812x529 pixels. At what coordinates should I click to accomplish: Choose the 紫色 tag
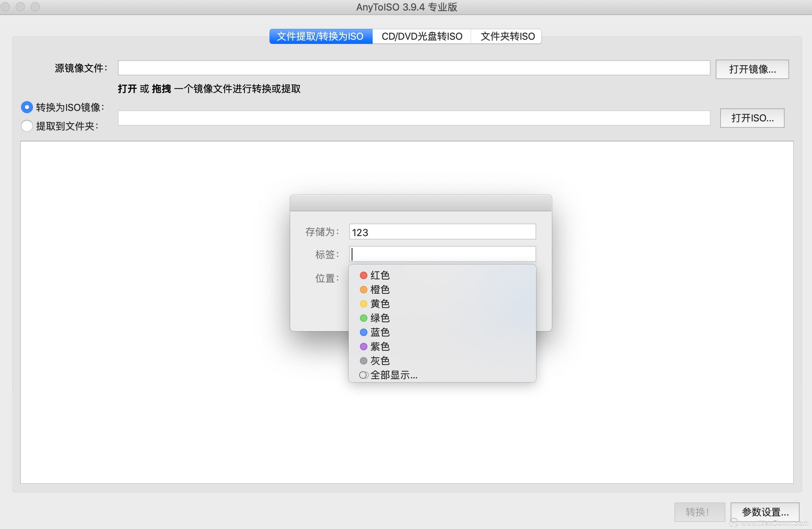tap(442, 347)
